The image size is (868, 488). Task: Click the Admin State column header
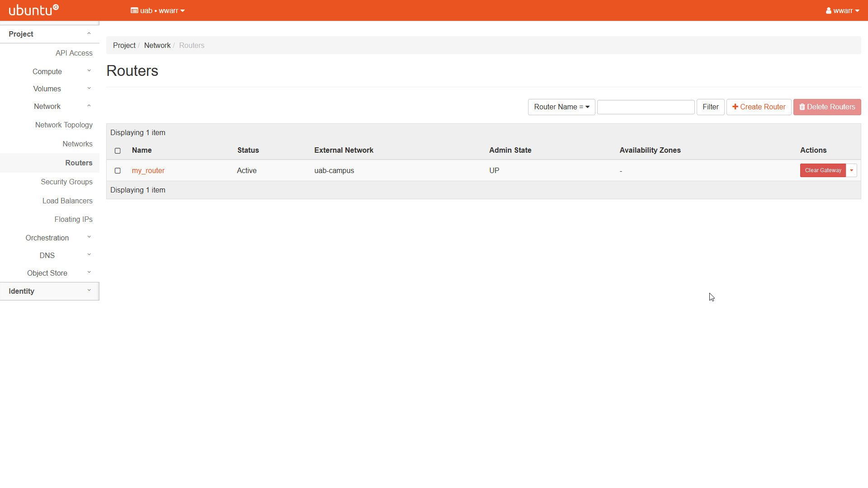(x=510, y=150)
